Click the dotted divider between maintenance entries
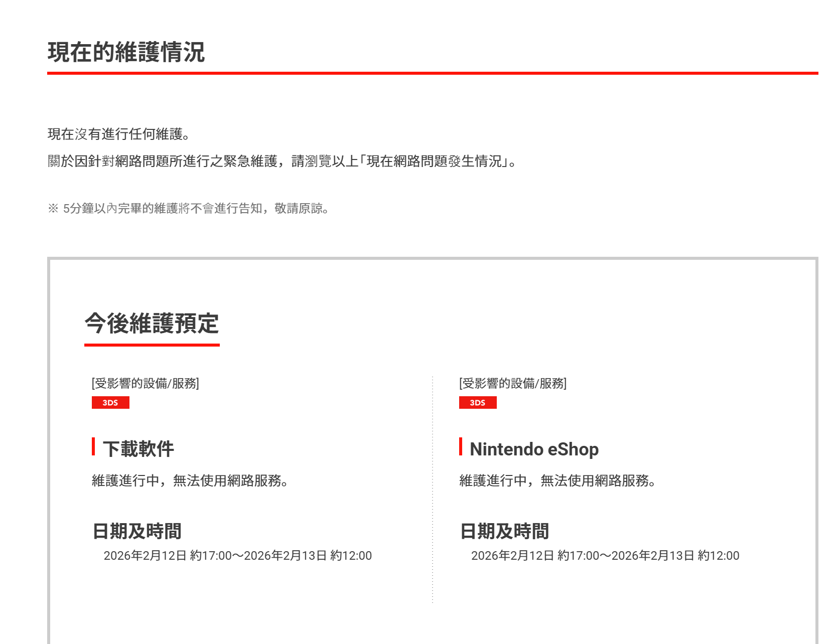Viewport: 835px width, 644px height. [433, 489]
